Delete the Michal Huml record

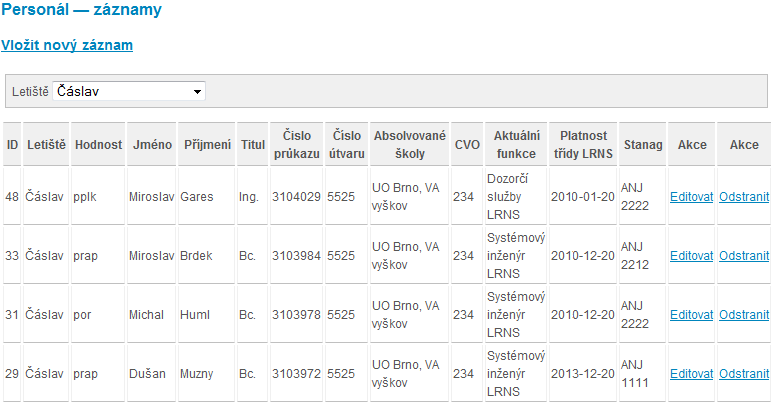[744, 315]
